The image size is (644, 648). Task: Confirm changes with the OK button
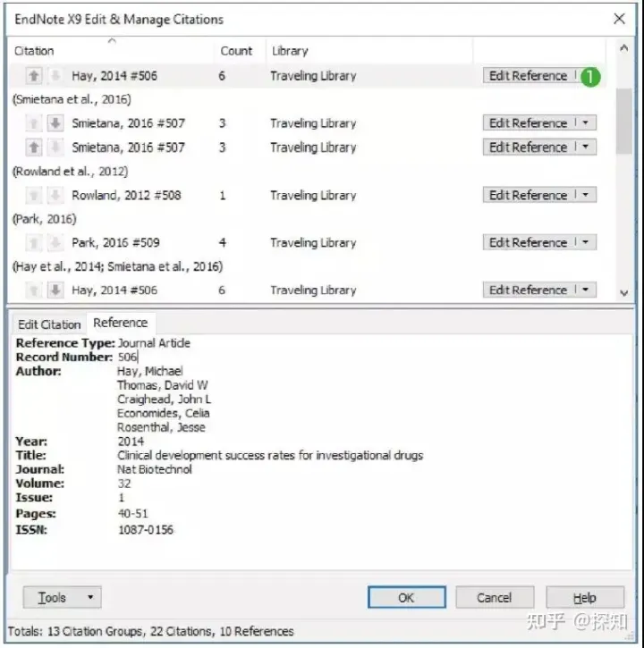pyautogui.click(x=407, y=597)
